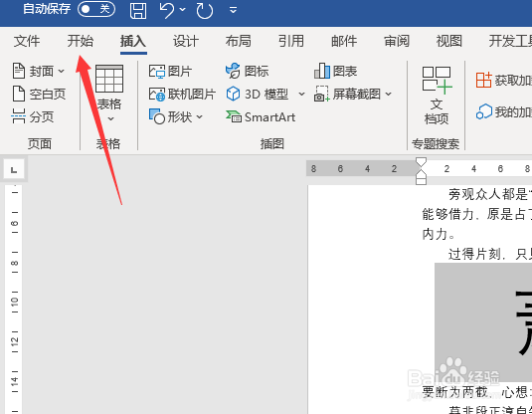532x414 pixels.
Task: Click the 屏幕截图 screenshot icon
Action: [321, 94]
